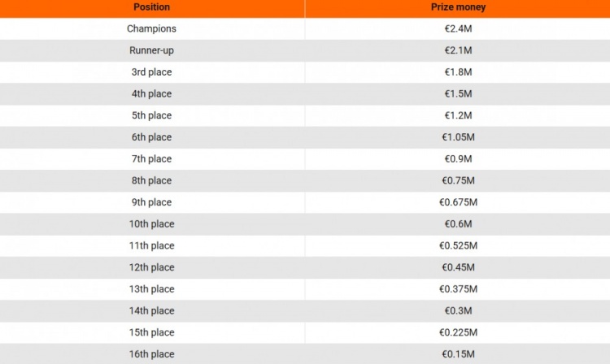Select the 9th place row label
Screen dimensions: 610x364
coord(152,202)
